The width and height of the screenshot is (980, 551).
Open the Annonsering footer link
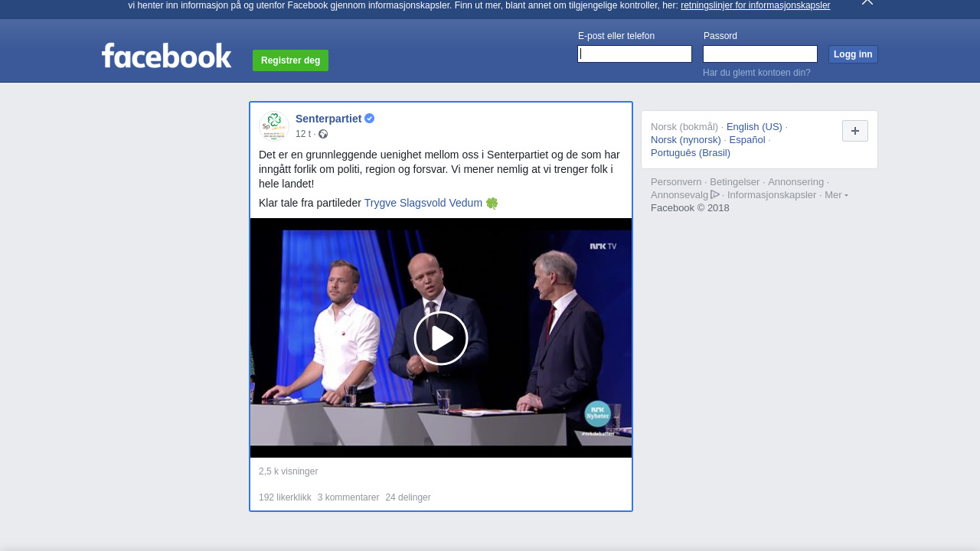click(796, 182)
